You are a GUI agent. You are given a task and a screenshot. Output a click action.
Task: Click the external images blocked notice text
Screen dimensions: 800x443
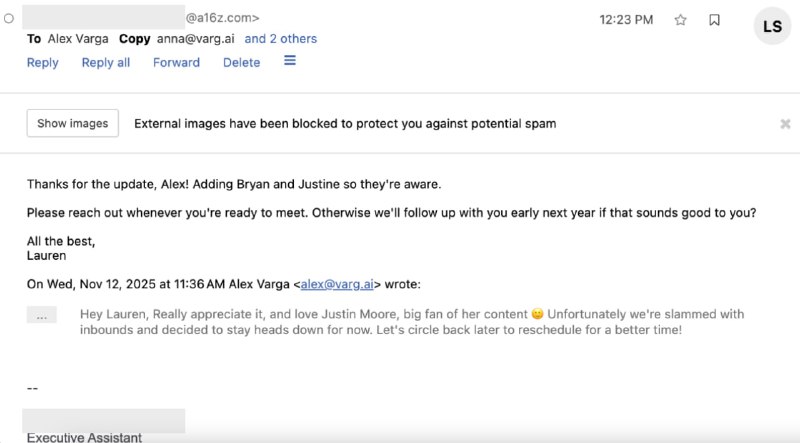[x=345, y=124]
